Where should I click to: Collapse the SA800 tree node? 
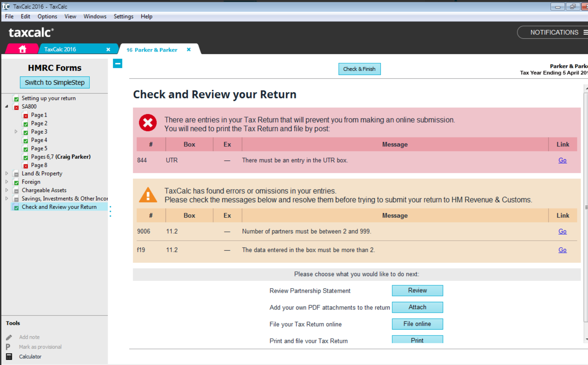[7, 106]
